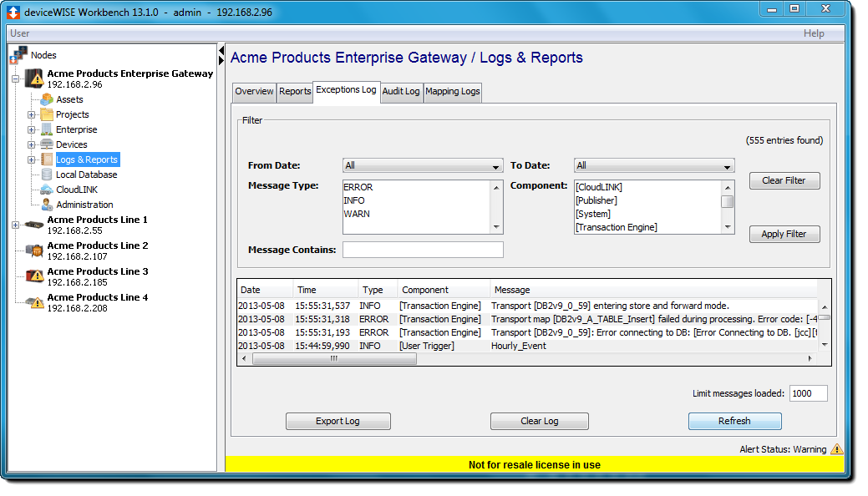Switch to the Reports tab
The height and width of the screenshot is (496, 868).
coord(295,91)
